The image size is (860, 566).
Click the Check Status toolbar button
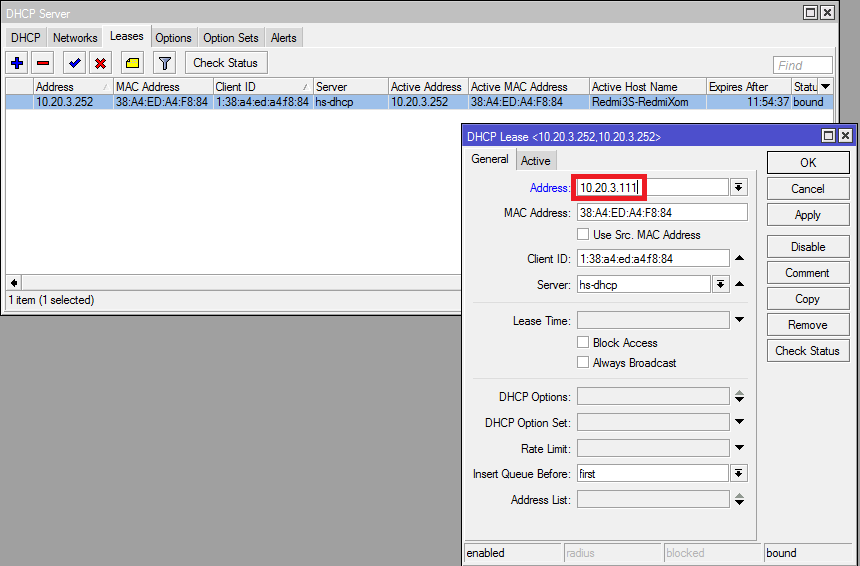click(x=225, y=63)
